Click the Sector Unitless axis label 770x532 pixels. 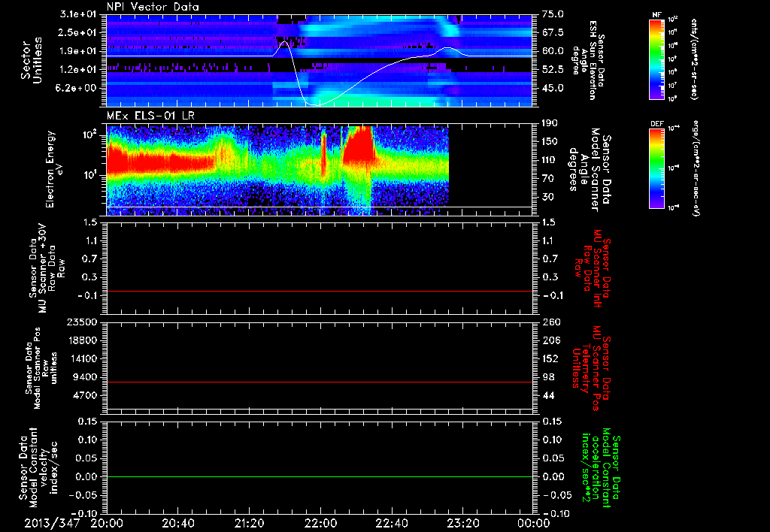pos(32,60)
